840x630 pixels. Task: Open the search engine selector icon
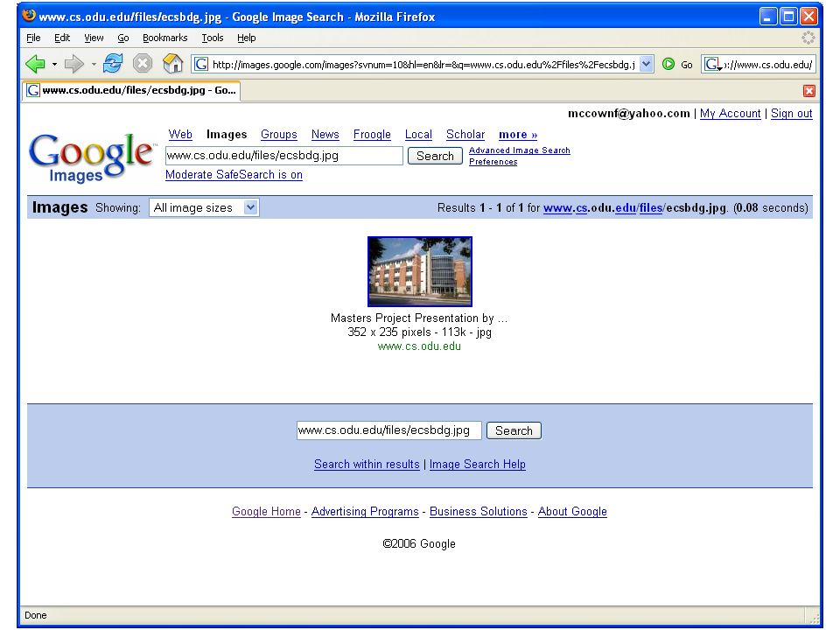point(713,64)
